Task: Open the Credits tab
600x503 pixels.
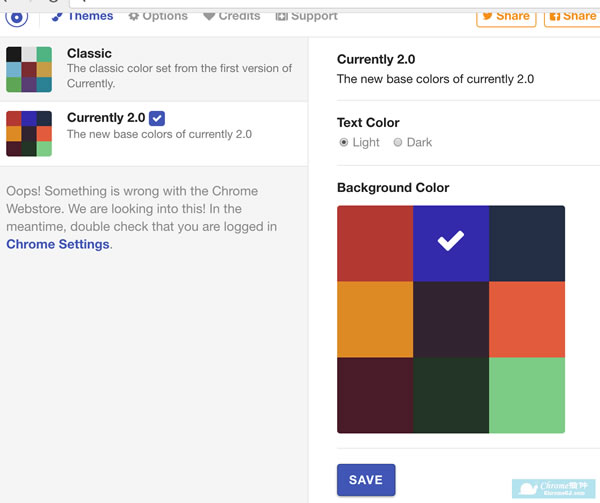Action: (x=232, y=16)
